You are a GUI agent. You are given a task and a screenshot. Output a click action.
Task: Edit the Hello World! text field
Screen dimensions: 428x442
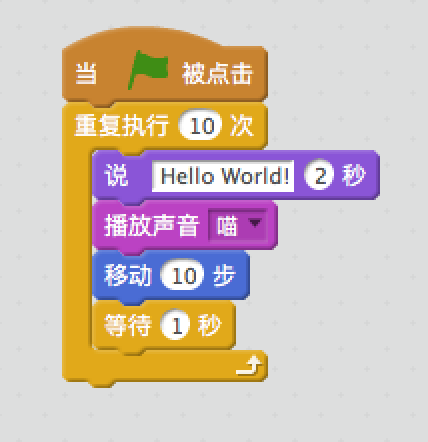(223, 176)
